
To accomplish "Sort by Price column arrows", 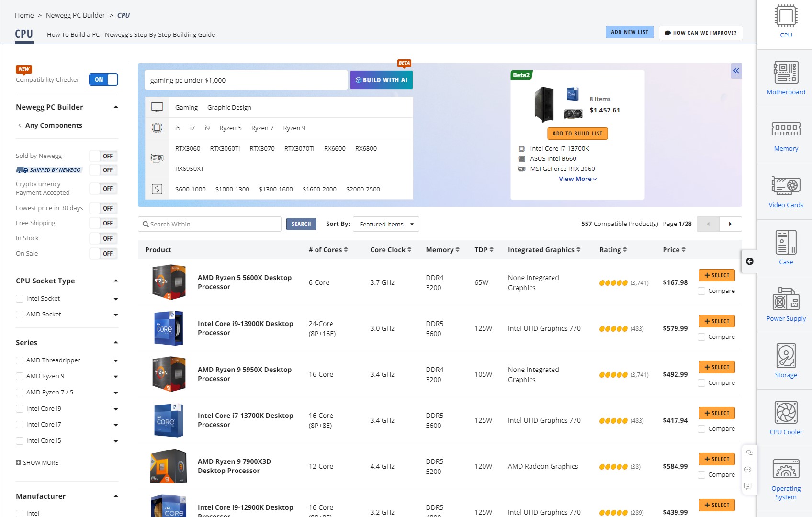I will [683, 249].
